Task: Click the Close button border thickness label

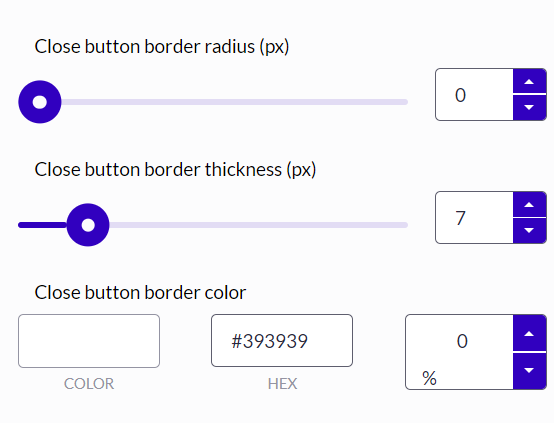Action: [175, 170]
